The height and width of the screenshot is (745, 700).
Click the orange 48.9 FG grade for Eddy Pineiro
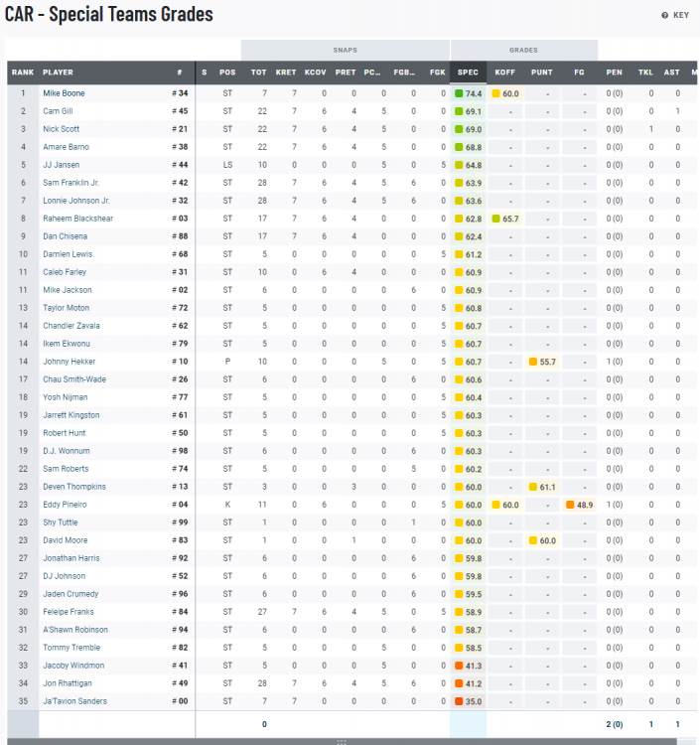pos(571,505)
